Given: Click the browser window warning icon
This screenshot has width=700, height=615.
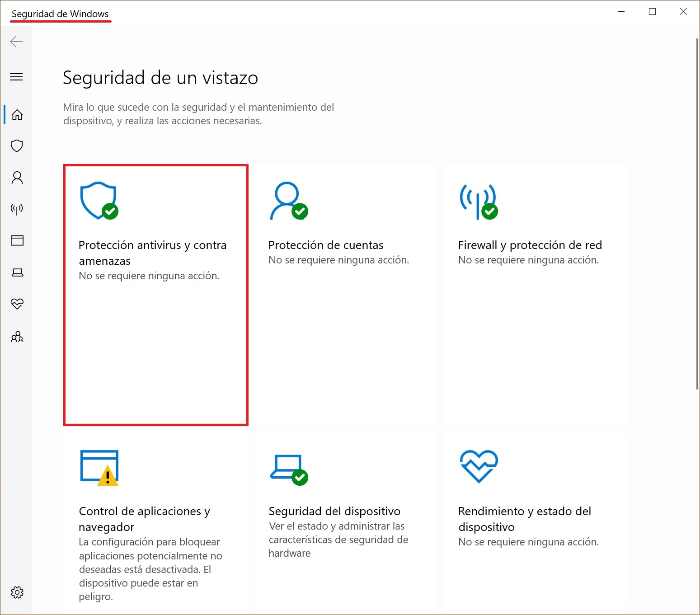Looking at the screenshot, I should (99, 468).
